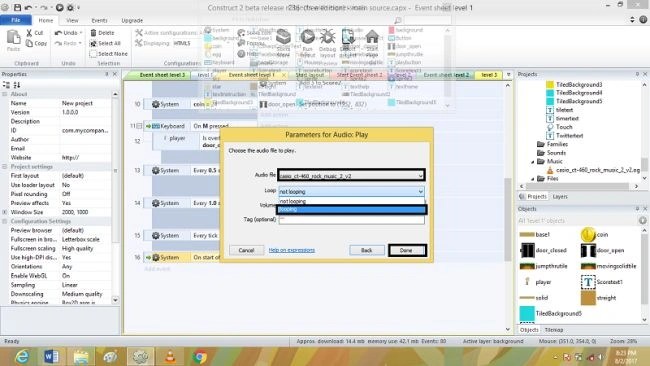650x366 pixels.
Task: Select the door_closed object icon
Action: [x=527, y=250]
